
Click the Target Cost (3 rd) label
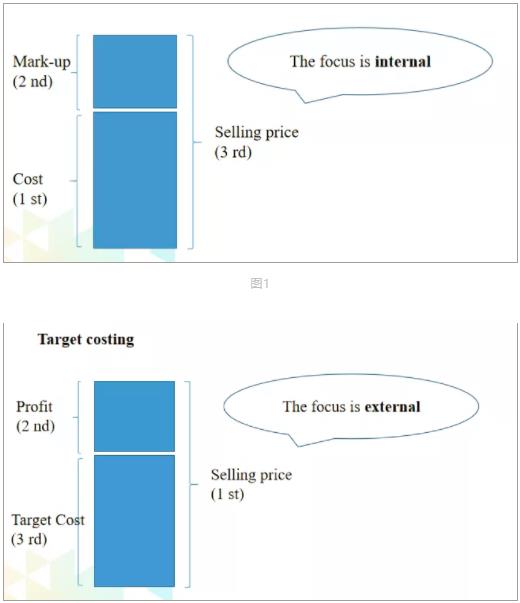[48, 530]
